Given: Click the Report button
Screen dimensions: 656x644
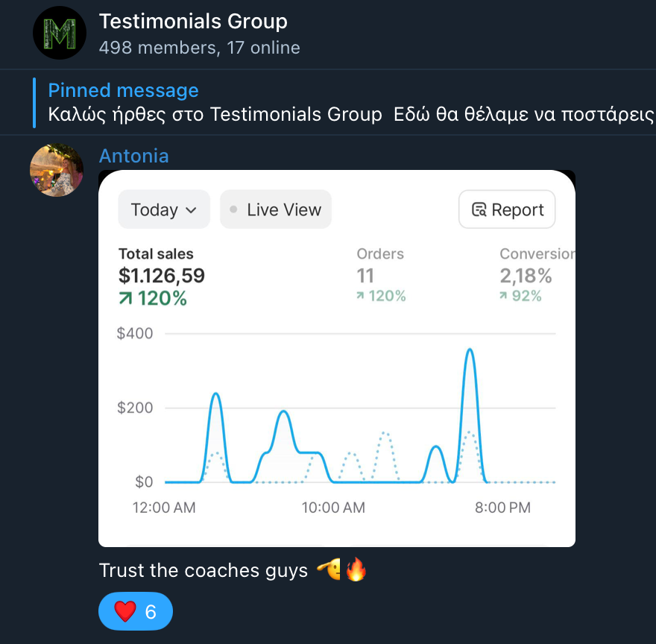Looking at the screenshot, I should 507,209.
